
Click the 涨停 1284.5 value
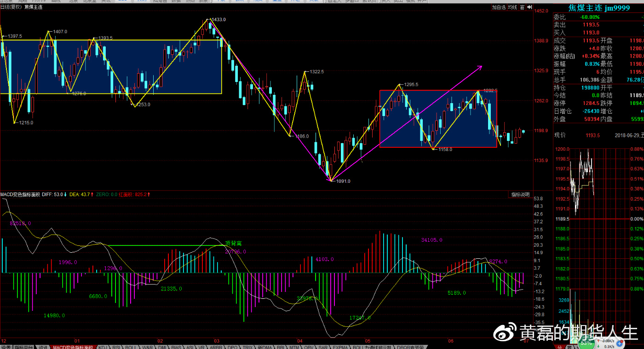pyautogui.click(x=591, y=103)
